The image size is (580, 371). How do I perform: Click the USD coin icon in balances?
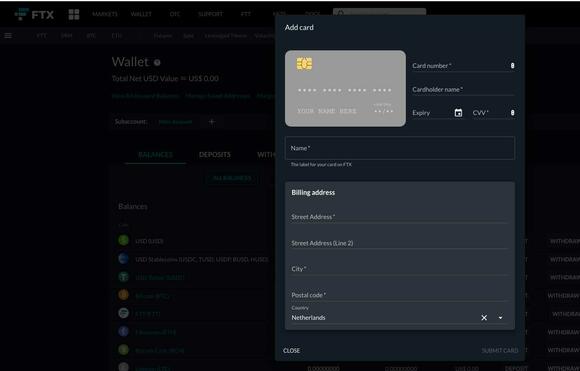pos(124,240)
